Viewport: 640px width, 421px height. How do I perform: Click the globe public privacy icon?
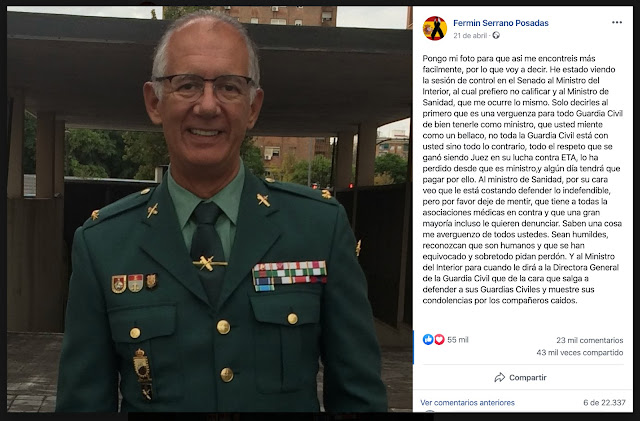point(496,36)
